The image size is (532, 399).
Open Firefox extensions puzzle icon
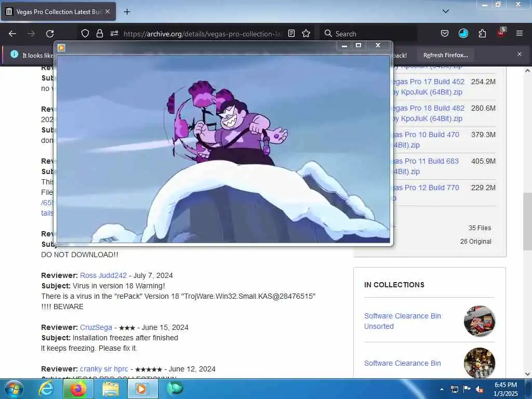coord(482,33)
